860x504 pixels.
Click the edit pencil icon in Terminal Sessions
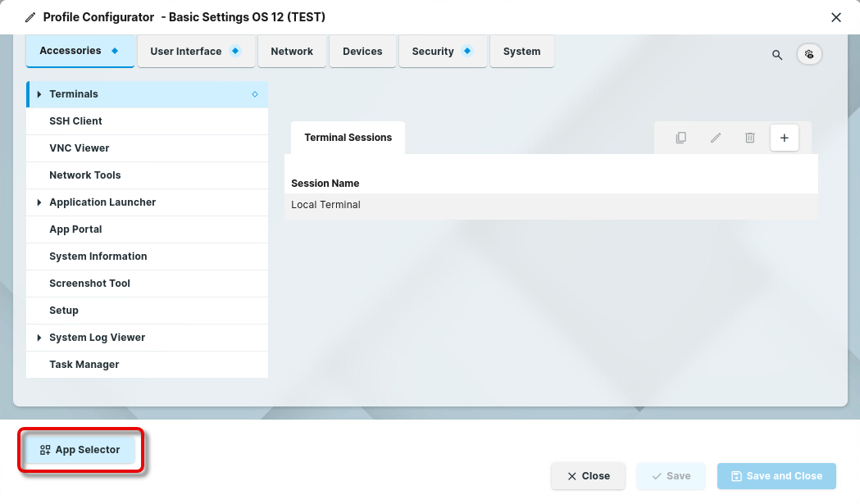[x=715, y=138]
